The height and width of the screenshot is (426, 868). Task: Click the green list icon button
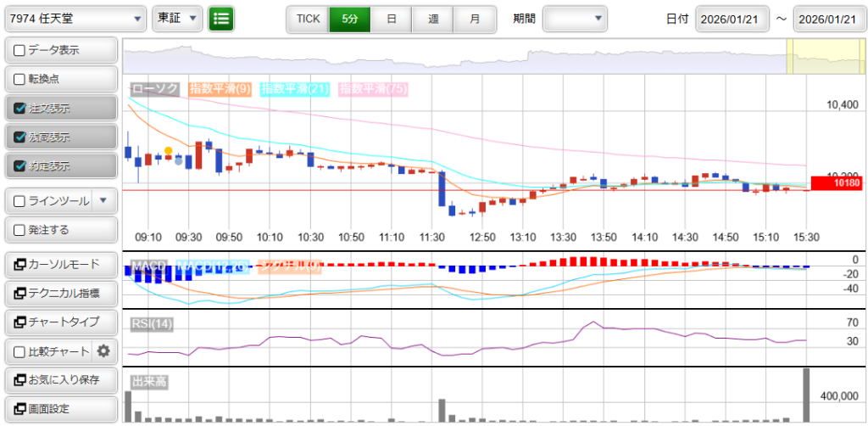(221, 18)
